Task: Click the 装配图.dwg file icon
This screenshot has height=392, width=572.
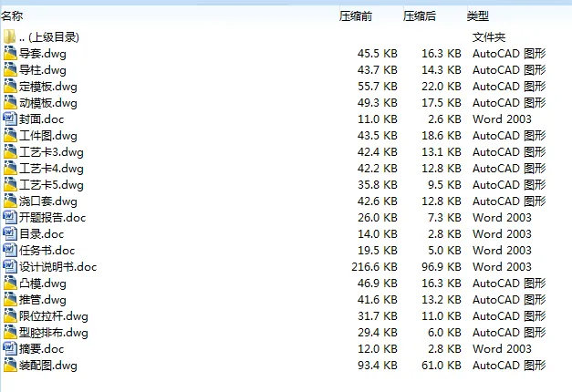Action: coord(10,365)
